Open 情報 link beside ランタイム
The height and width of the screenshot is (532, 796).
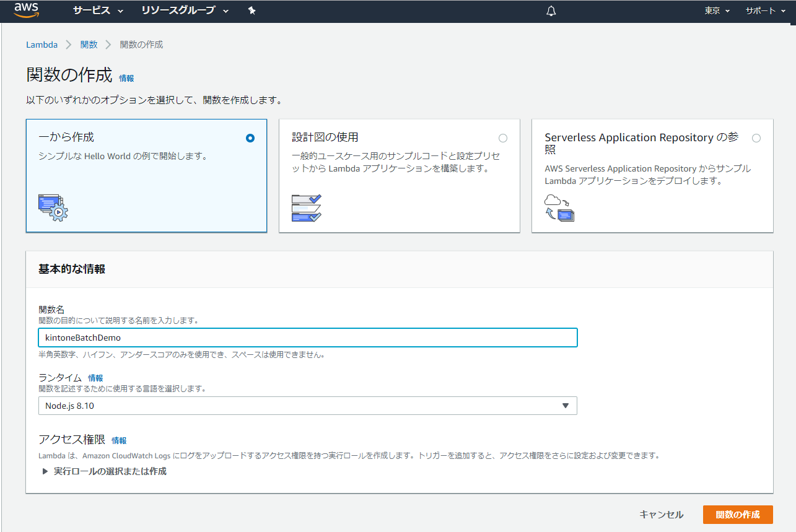pyautogui.click(x=95, y=378)
